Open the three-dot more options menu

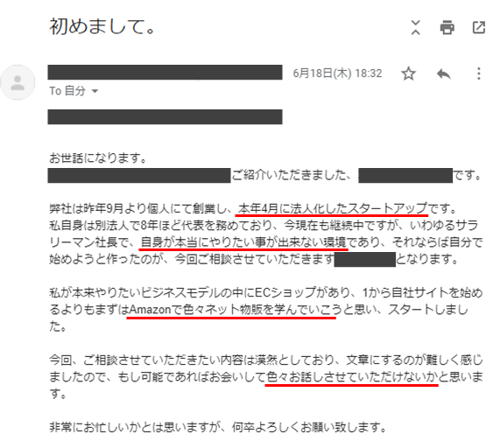[x=478, y=73]
